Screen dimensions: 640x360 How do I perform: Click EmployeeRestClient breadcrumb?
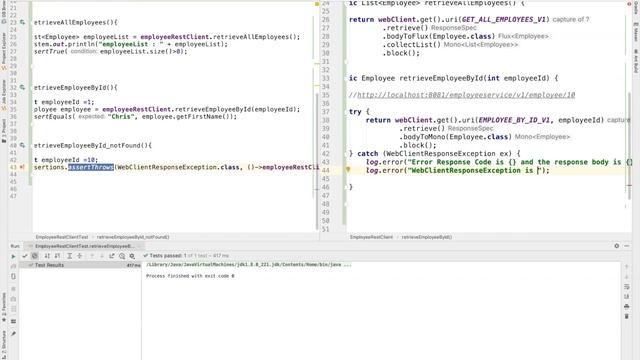[371, 237]
